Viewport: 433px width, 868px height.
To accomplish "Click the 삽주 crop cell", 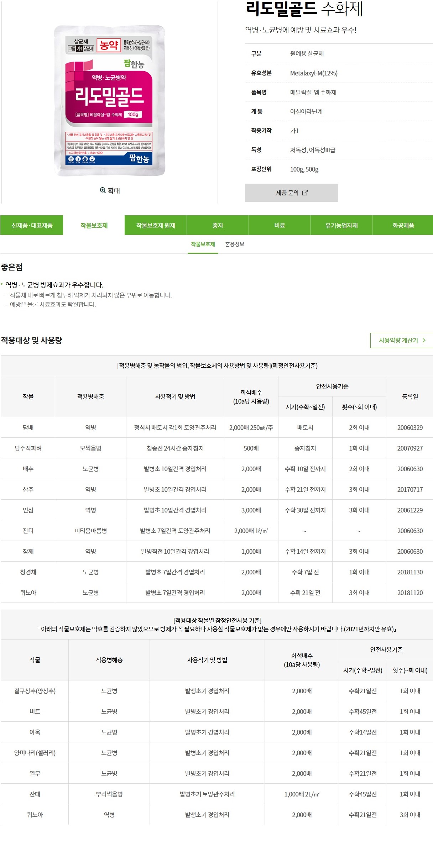I will click(x=28, y=489).
